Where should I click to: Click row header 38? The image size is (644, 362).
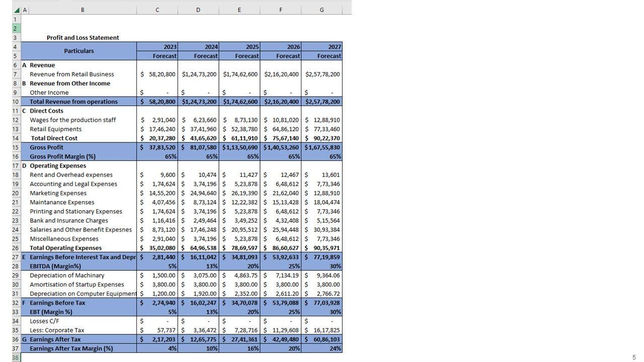(16, 357)
